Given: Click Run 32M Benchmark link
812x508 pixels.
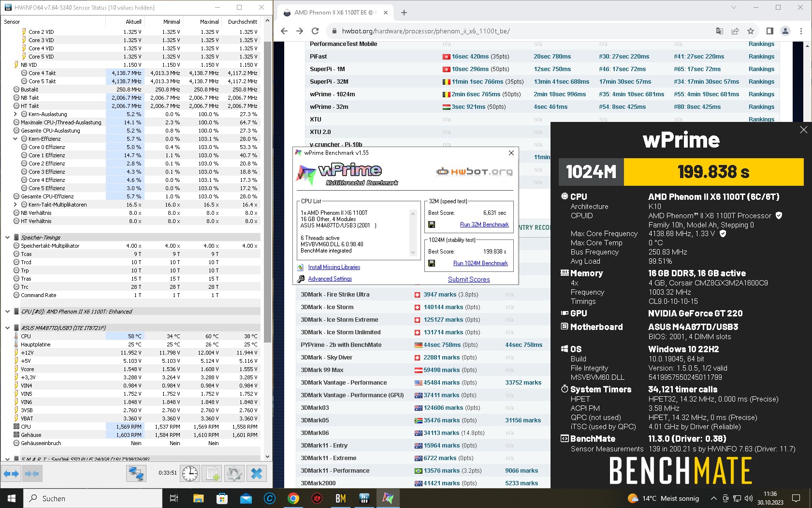Looking at the screenshot, I should click(x=484, y=224).
